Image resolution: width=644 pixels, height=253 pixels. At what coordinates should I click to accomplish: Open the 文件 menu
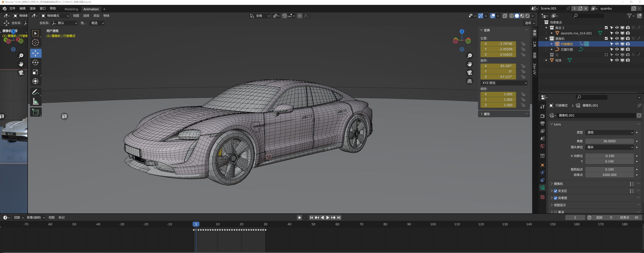click(x=12, y=8)
